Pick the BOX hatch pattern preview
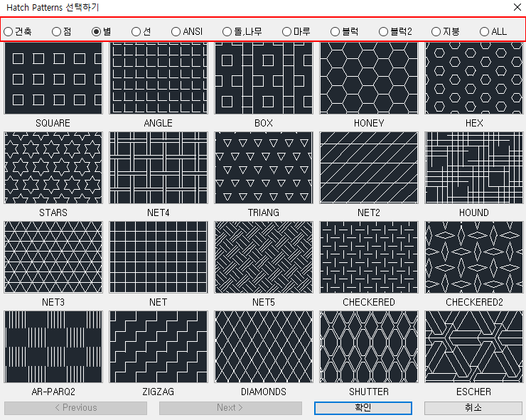The height and width of the screenshot is (420, 526). click(264, 78)
